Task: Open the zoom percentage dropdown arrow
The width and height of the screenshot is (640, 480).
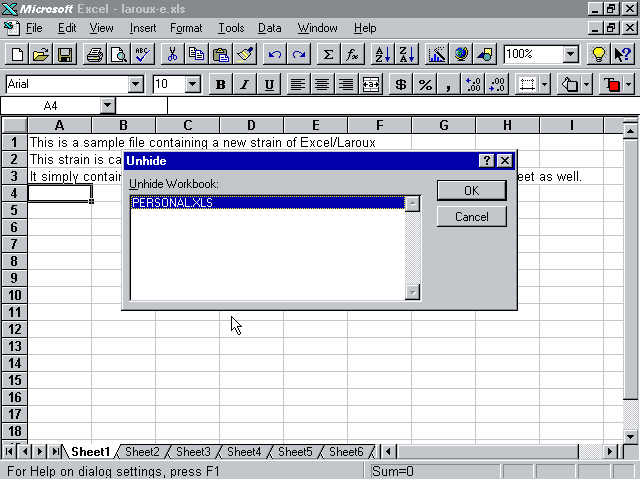Action: click(x=571, y=54)
